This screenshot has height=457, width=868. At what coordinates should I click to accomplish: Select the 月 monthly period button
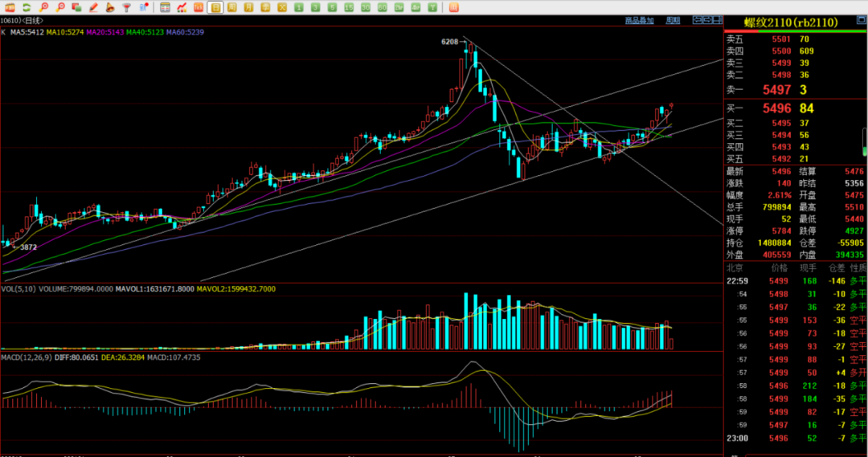(x=248, y=7)
